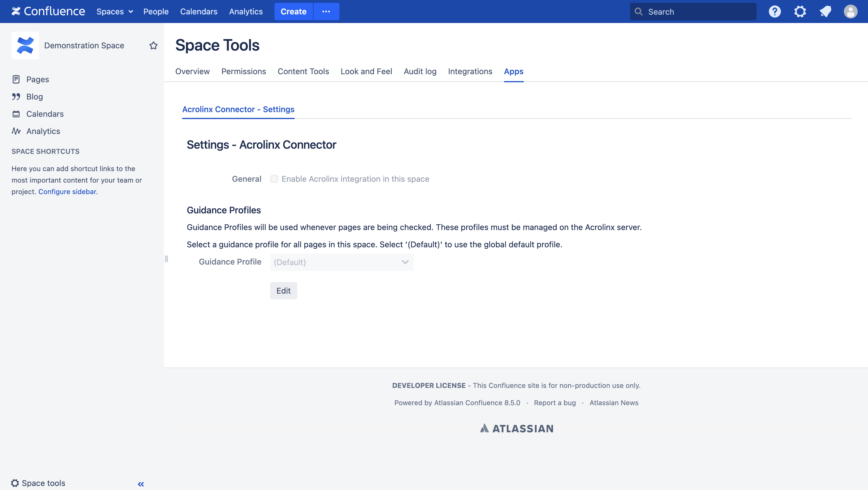The height and width of the screenshot is (490, 868).
Task: Click the Atlassian footer logo
Action: click(x=516, y=428)
